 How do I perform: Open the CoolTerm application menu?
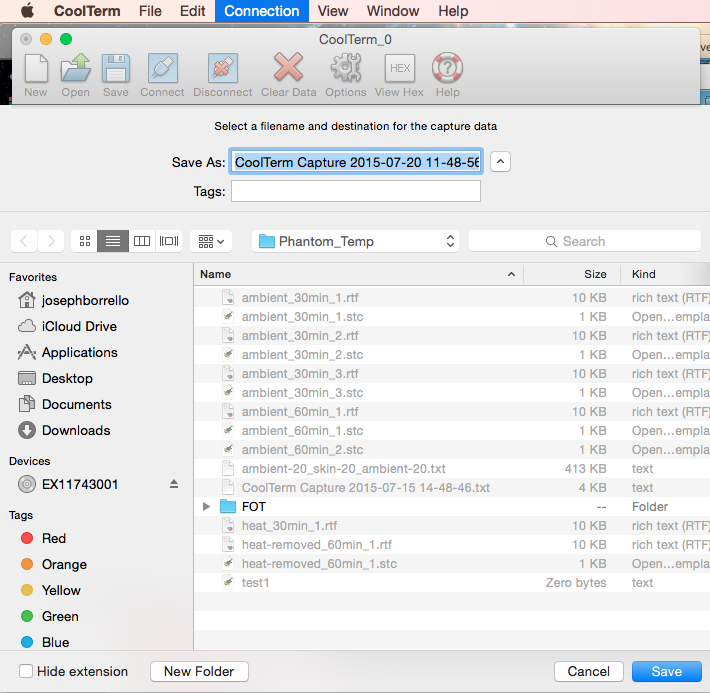coord(87,11)
